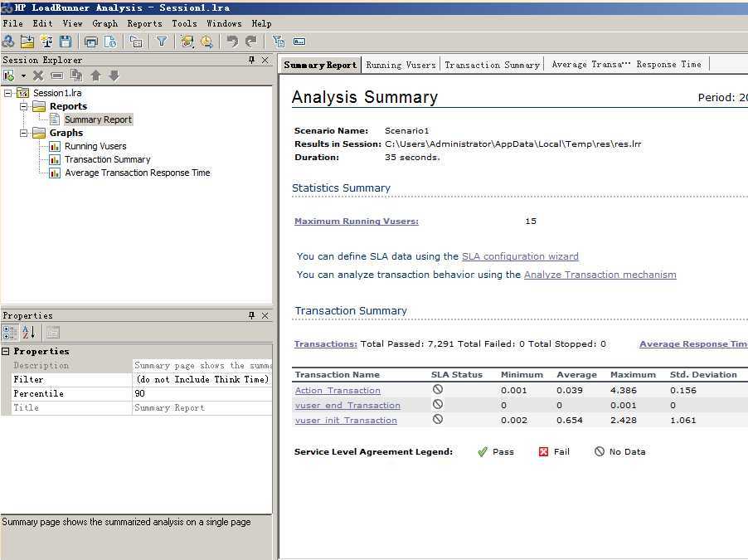This screenshot has width=748, height=560.
Task: Select Transaction Summary graph in the tree
Action: (x=107, y=159)
